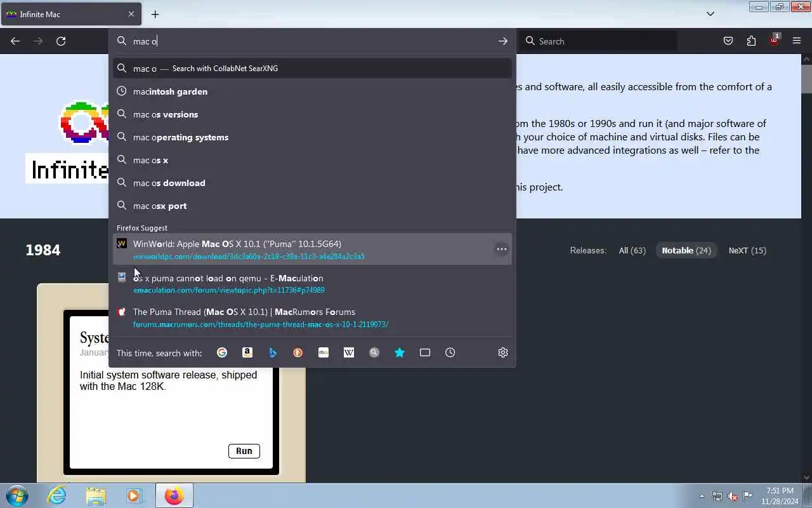Image resolution: width=812 pixels, height=508 pixels.
Task: Click the Run button on System card
Action: click(x=244, y=451)
